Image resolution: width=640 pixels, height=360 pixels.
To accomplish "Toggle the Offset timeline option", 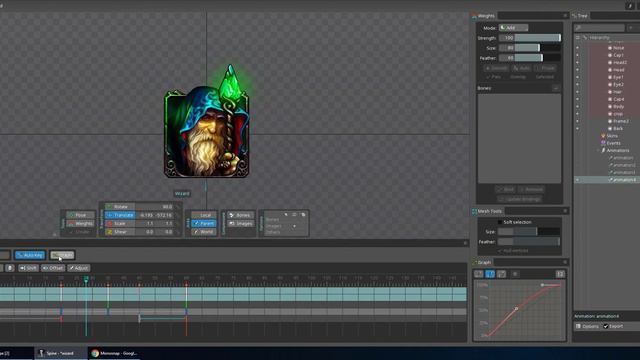I will point(53,268).
